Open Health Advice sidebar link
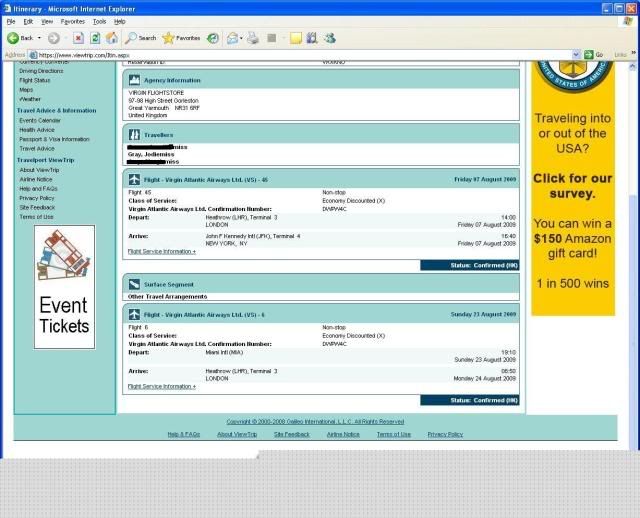Viewport: 640px width, 518px height. click(37, 130)
